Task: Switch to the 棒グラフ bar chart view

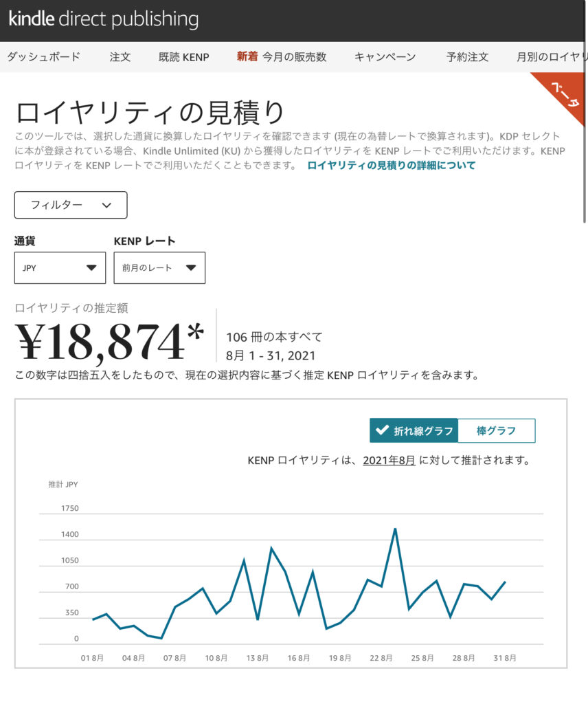Action: pos(497,430)
